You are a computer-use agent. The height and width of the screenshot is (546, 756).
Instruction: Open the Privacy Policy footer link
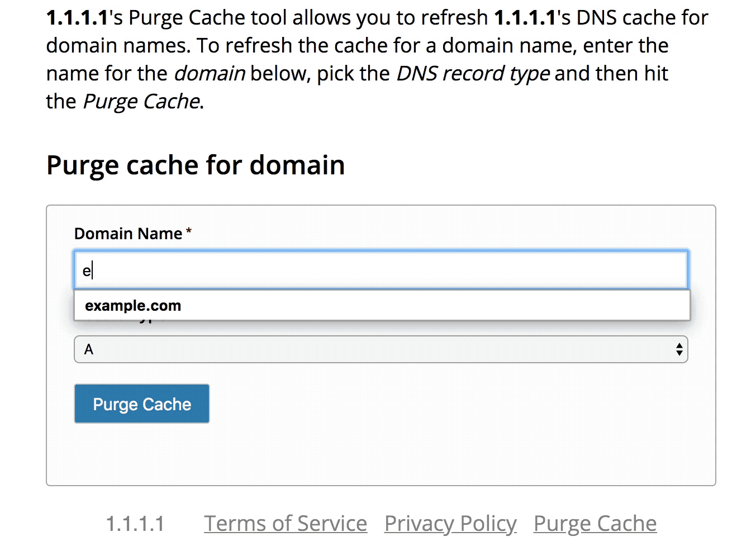pos(450,524)
